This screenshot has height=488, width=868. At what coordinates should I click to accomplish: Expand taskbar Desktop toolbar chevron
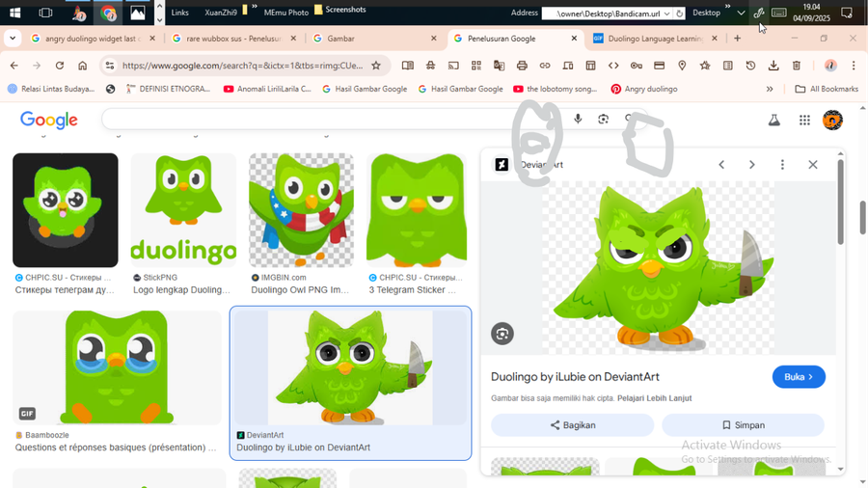728,8
